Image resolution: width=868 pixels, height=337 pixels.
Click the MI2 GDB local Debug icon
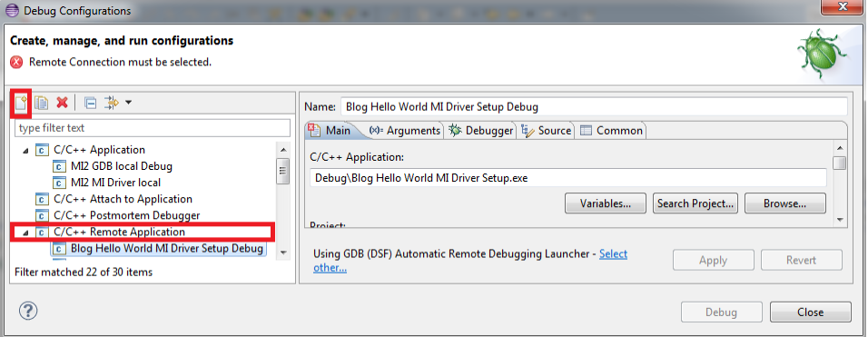pyautogui.click(x=60, y=166)
